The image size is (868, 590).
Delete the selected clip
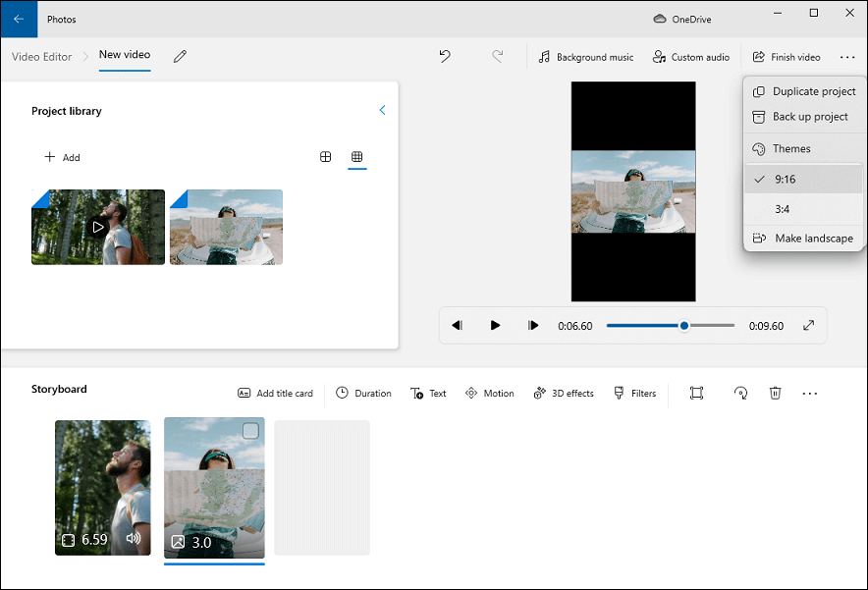pos(775,393)
